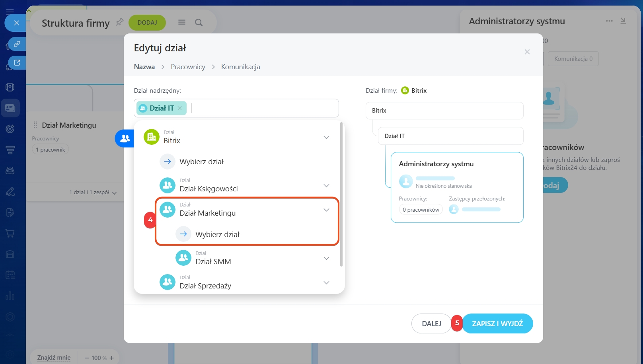Click the search magnifier icon in header
The width and height of the screenshot is (643, 364).
(x=199, y=23)
